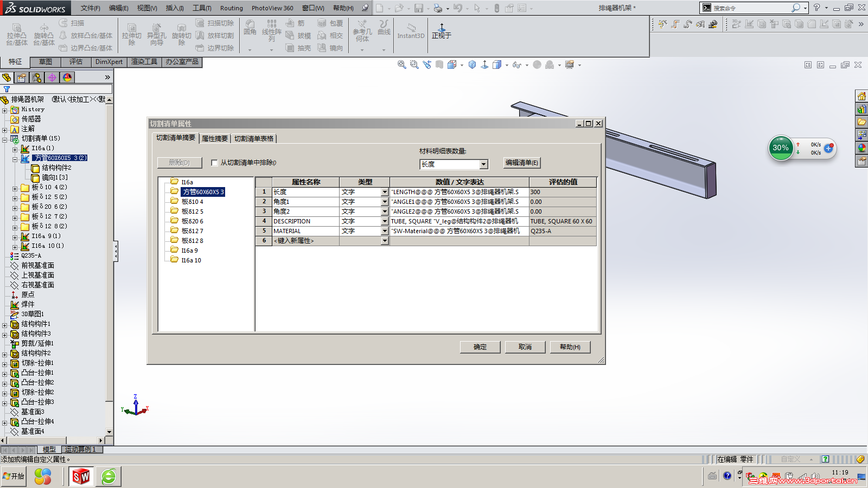The image size is (868, 488).
Task: Select 前视基准面 in the feature tree
Action: click(x=38, y=266)
